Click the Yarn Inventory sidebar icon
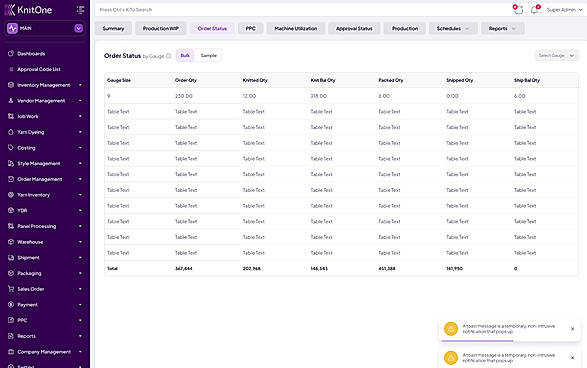This screenshot has height=368, width=587. coord(11,195)
